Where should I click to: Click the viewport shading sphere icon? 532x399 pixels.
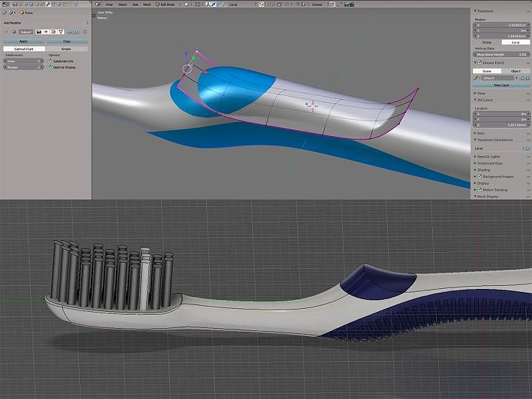click(186, 4)
